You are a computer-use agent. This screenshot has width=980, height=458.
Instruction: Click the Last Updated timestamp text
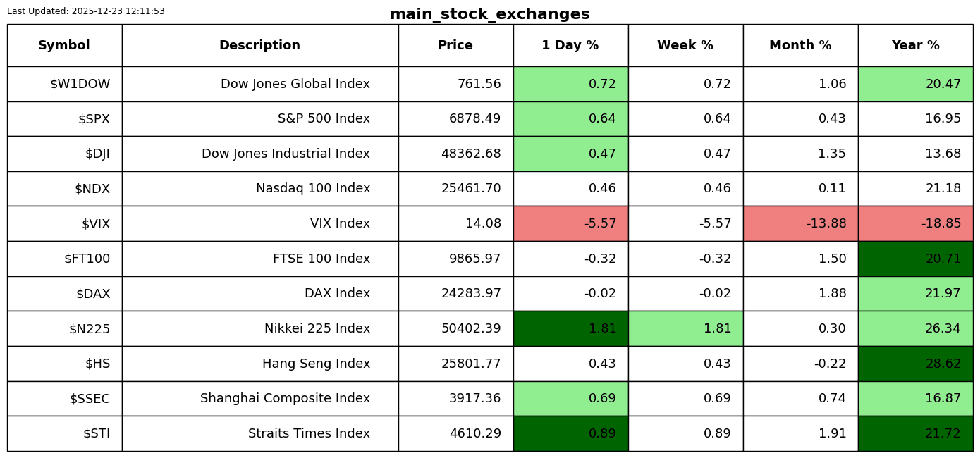[86, 11]
